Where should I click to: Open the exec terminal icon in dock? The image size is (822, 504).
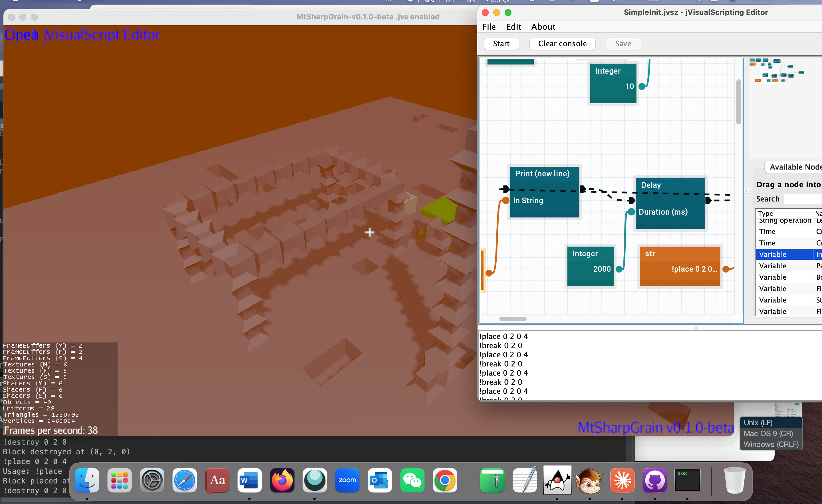click(x=687, y=480)
